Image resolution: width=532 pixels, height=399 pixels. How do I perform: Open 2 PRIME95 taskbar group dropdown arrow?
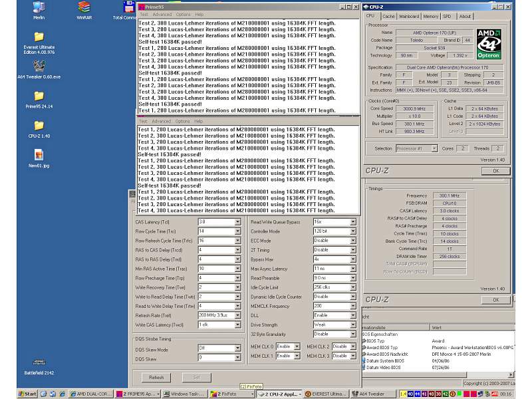(158, 394)
